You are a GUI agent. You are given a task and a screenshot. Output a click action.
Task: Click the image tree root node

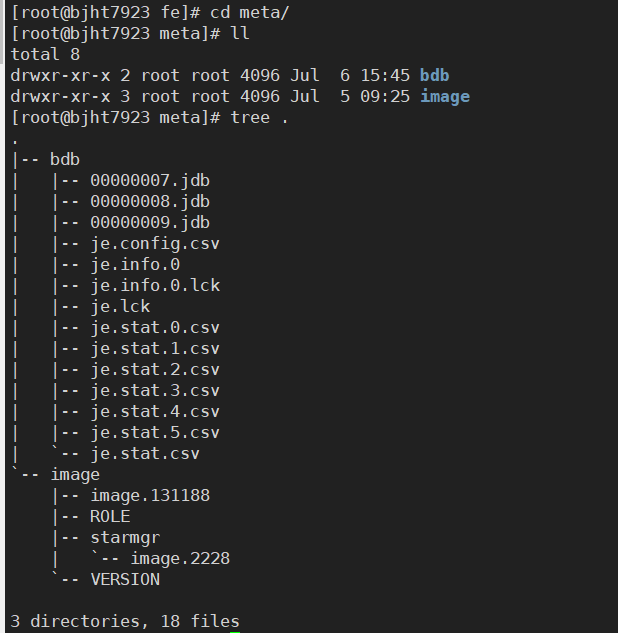[x=75, y=474]
